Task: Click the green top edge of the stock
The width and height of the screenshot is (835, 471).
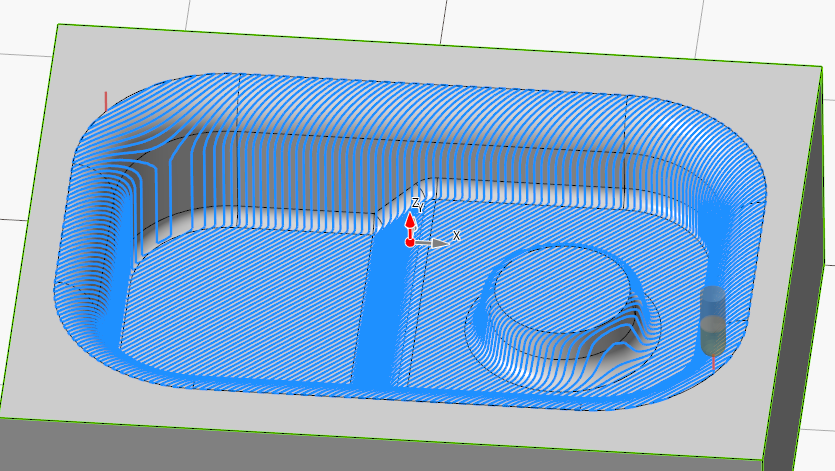Action: [x=430, y=46]
